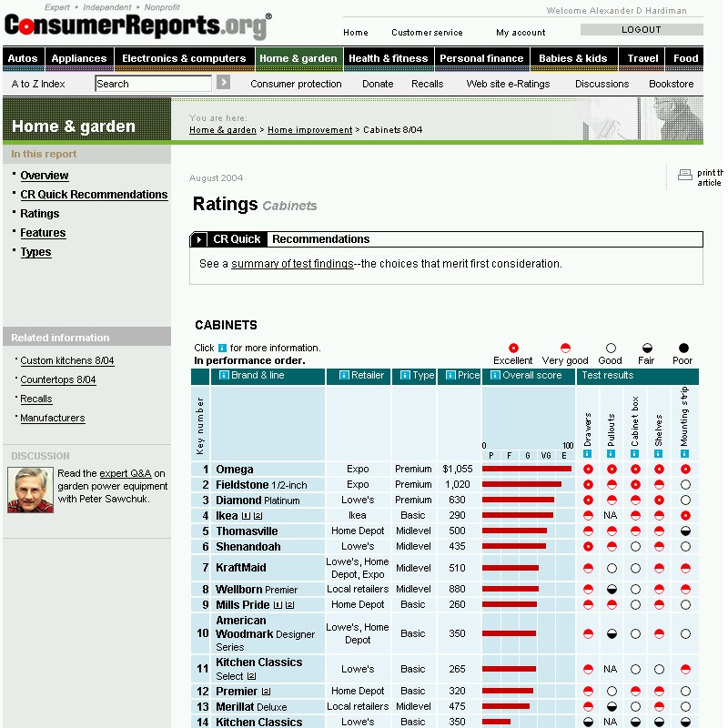The image size is (728, 728).
Task: Follow the Home & garden breadcrumb link
Action: (223, 130)
